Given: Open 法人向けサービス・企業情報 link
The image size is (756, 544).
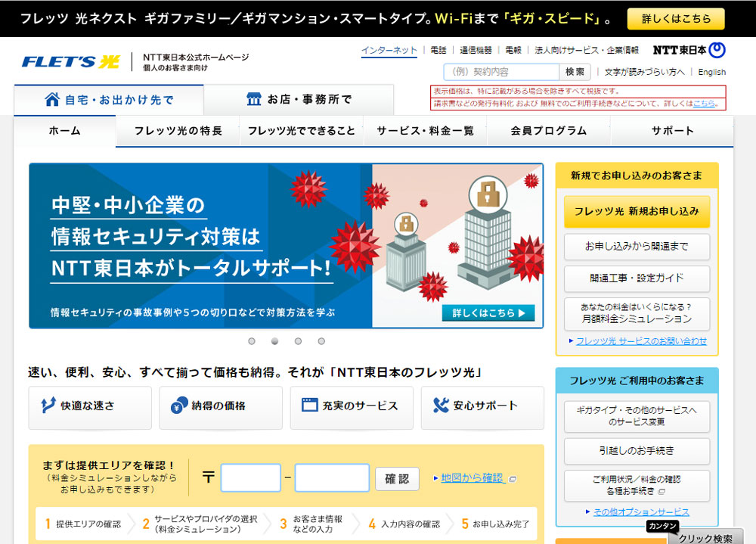Looking at the screenshot, I should pyautogui.click(x=587, y=50).
